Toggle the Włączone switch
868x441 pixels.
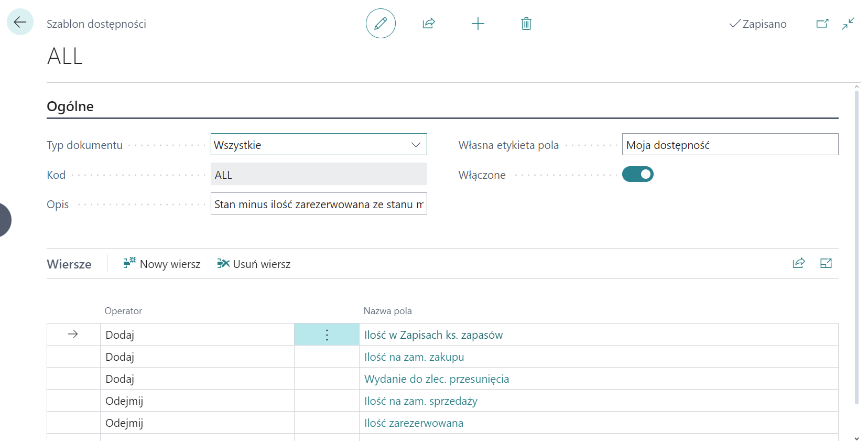tap(638, 174)
